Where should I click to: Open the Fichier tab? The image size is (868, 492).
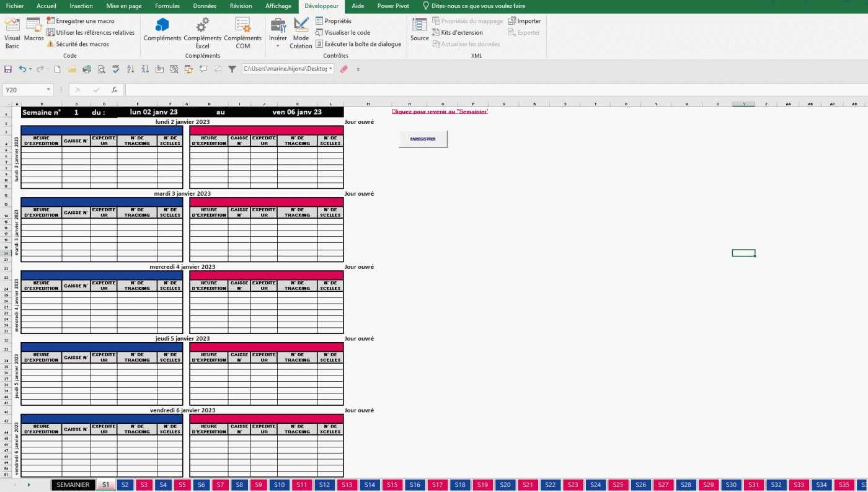(15, 6)
